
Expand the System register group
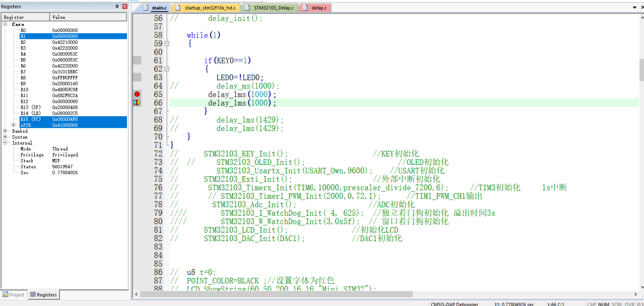click(5, 137)
